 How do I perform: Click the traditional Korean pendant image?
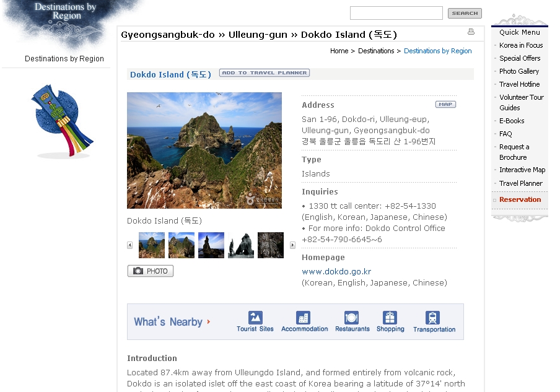(62, 120)
